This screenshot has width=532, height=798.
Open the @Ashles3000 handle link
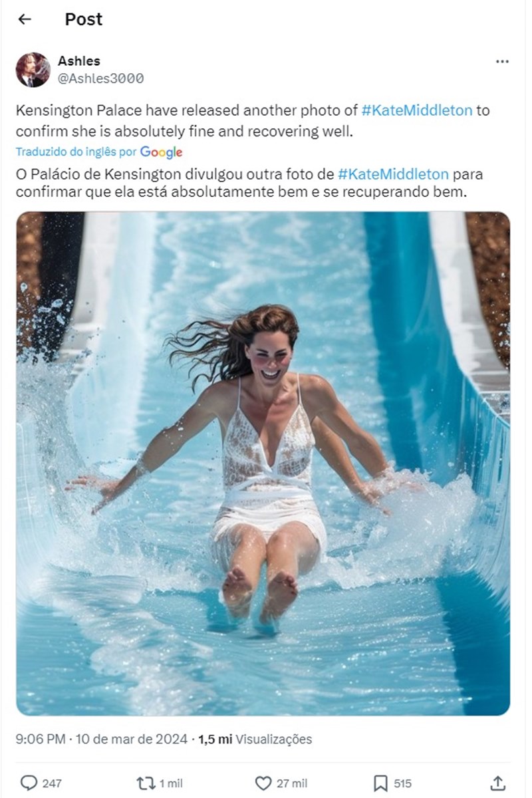[101, 78]
